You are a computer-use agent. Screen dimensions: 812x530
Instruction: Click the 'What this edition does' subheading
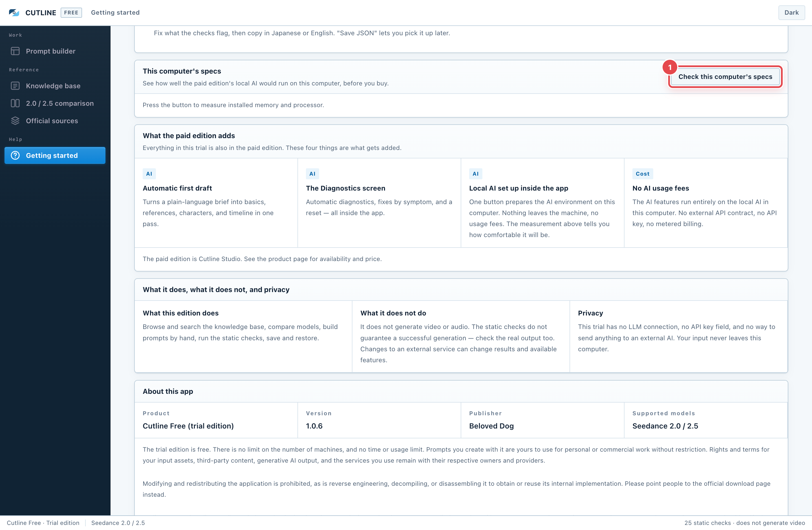coord(180,313)
